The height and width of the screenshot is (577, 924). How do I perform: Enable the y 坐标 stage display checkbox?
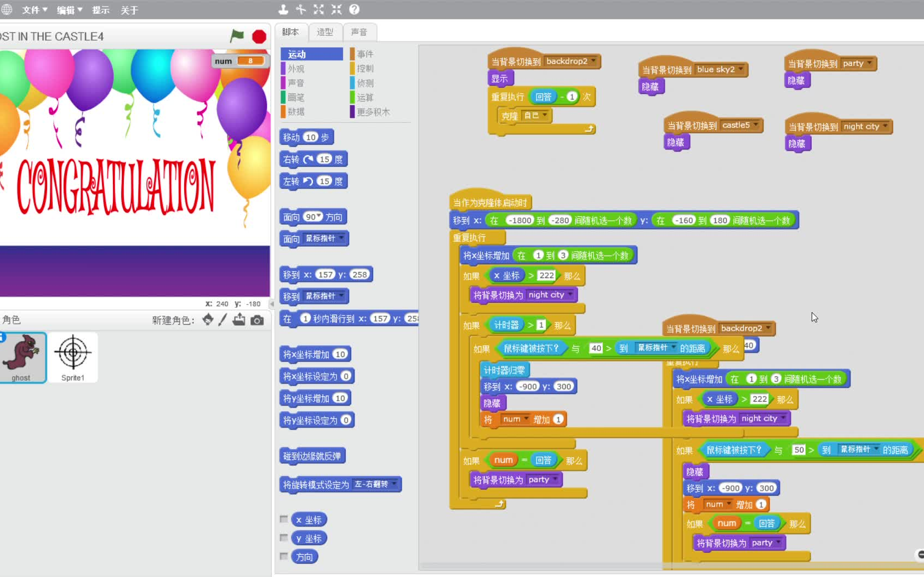tap(284, 538)
